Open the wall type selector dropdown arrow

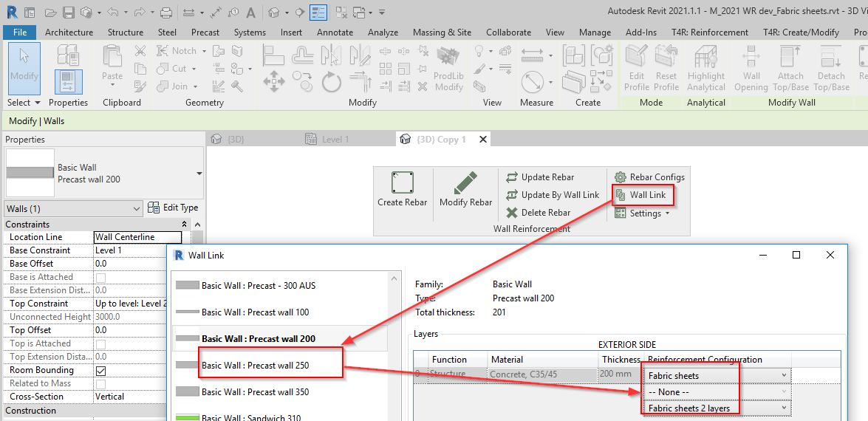tap(199, 173)
